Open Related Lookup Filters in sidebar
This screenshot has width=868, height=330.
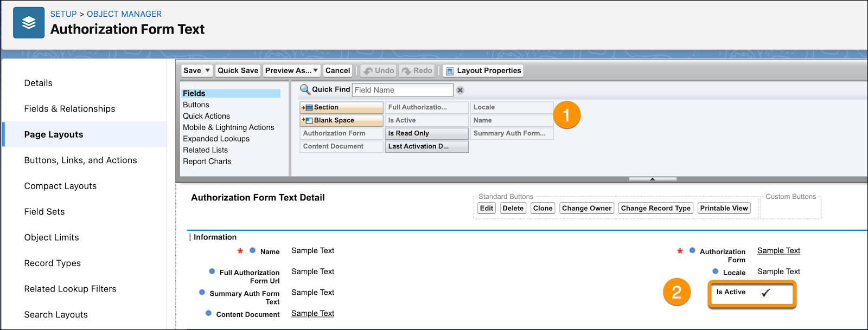coord(70,289)
